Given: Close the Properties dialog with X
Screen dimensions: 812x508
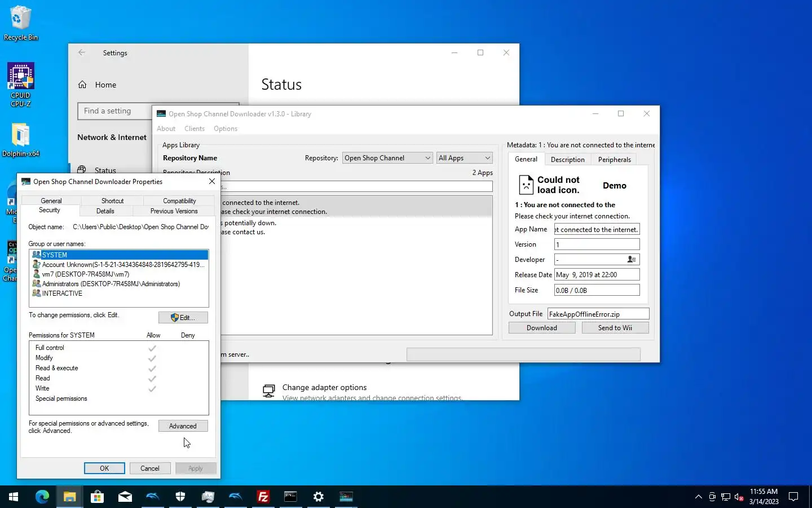Looking at the screenshot, I should (212, 181).
